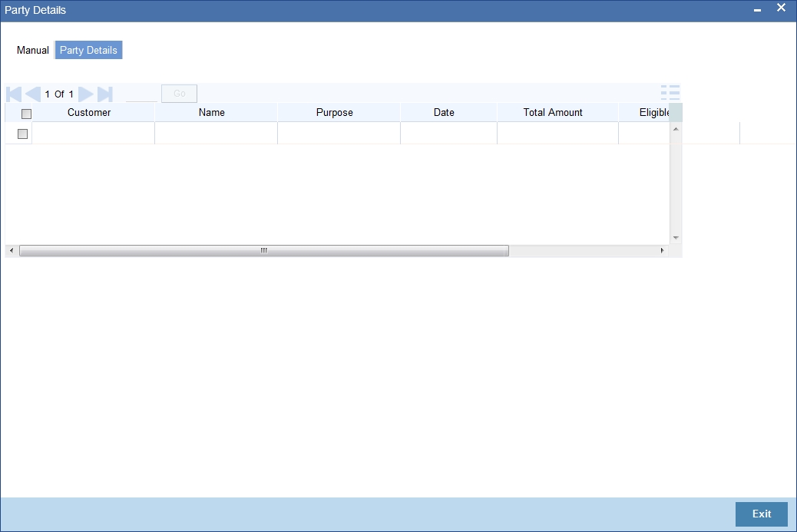Click the vertical scrollbar down arrow
This screenshot has height=532, width=797.
pyautogui.click(x=676, y=238)
